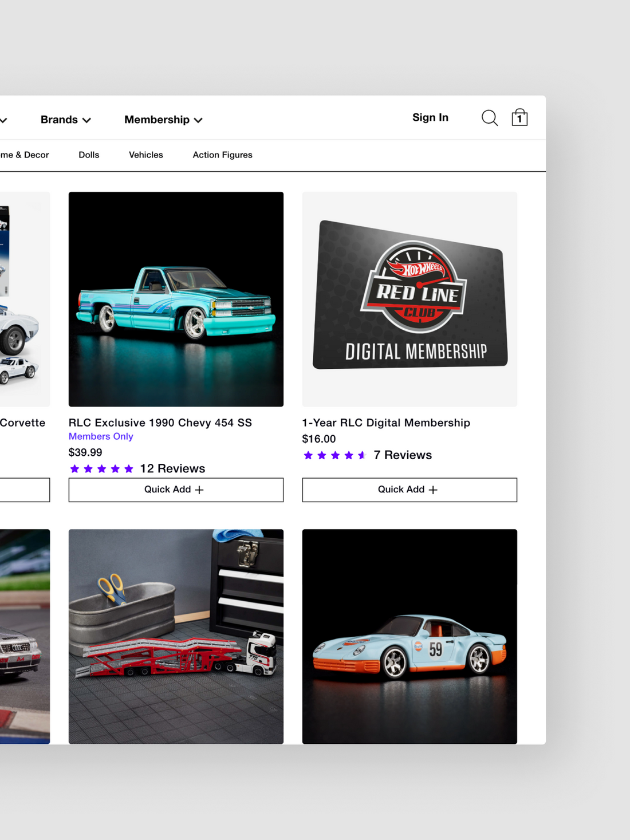
Task: Click the Chevy 454 SS star rating
Action: [x=101, y=469]
